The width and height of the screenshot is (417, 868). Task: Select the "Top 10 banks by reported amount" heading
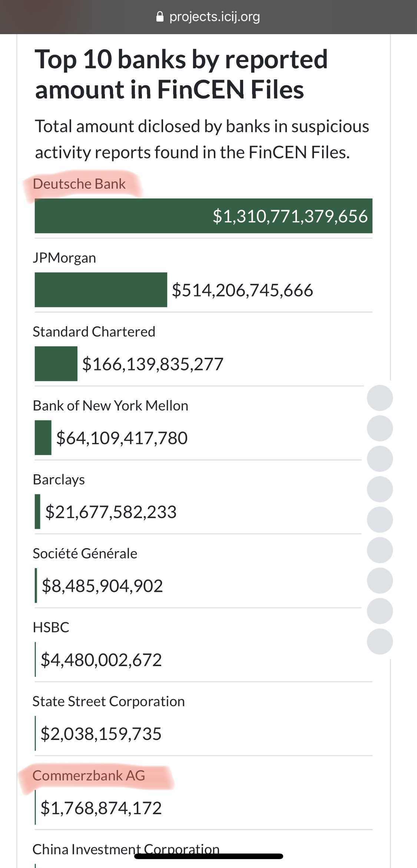pyautogui.click(x=181, y=74)
